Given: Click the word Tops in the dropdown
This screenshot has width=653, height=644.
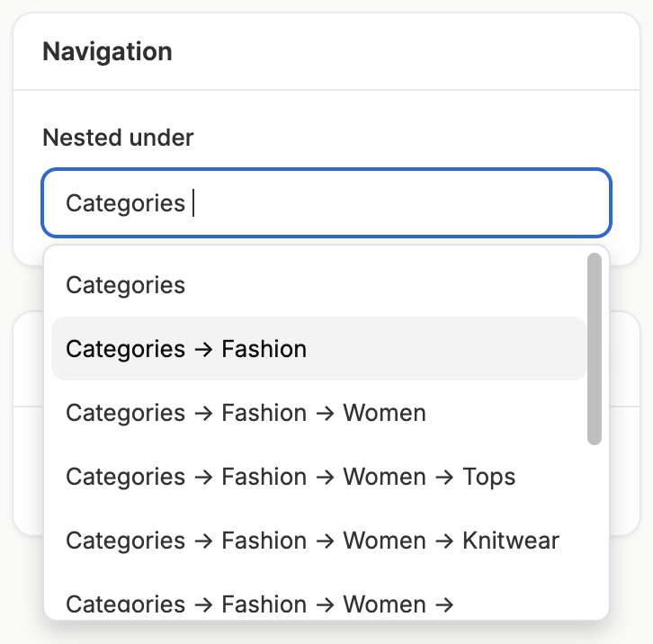Looking at the screenshot, I should (x=489, y=477).
